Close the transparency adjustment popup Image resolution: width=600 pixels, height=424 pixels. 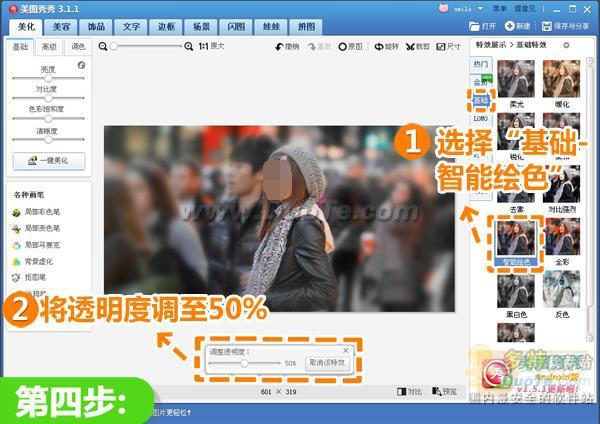coord(346,350)
